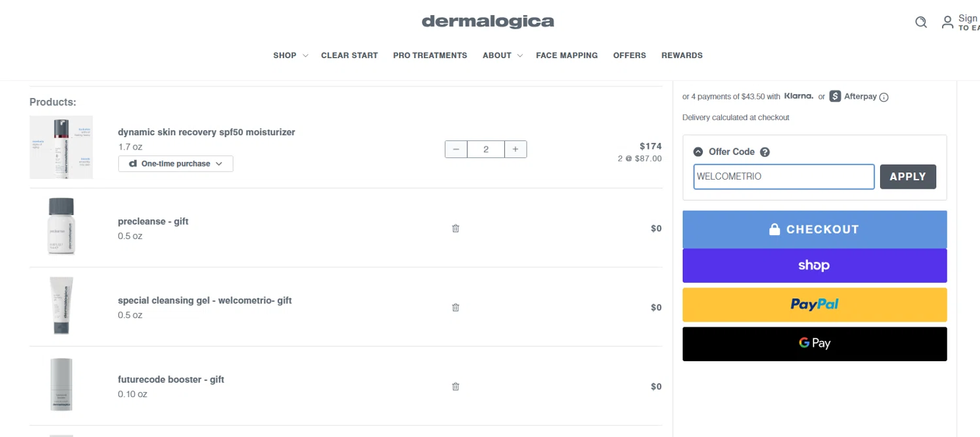The image size is (980, 437).
Task: Decrease moisturizer quantity with minus button
Action: pyautogui.click(x=456, y=149)
